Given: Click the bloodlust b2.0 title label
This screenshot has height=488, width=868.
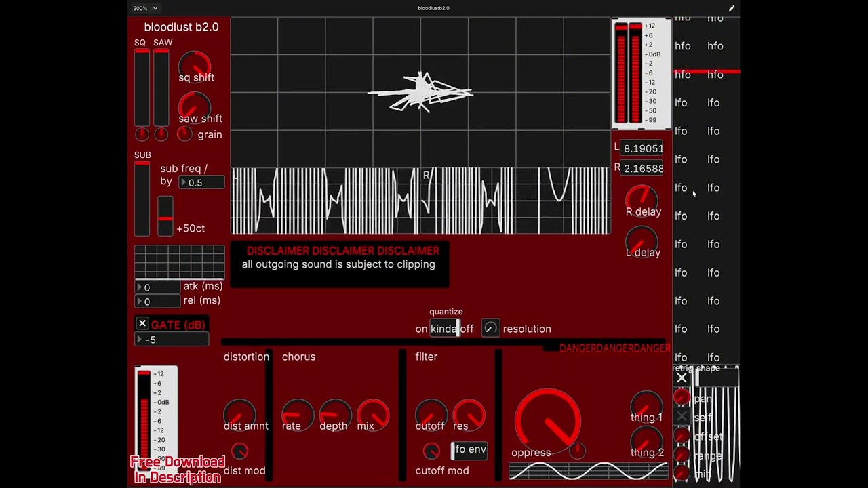Looking at the screenshot, I should click(181, 27).
